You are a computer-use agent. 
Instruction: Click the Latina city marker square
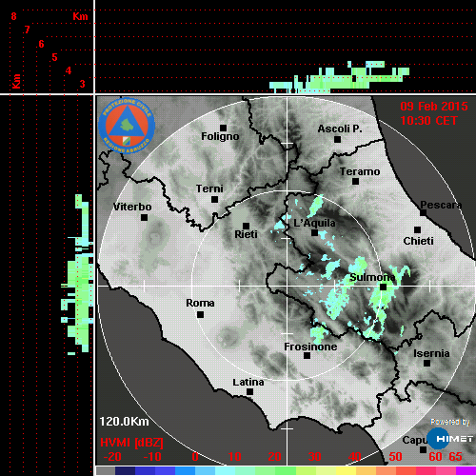(249, 392)
